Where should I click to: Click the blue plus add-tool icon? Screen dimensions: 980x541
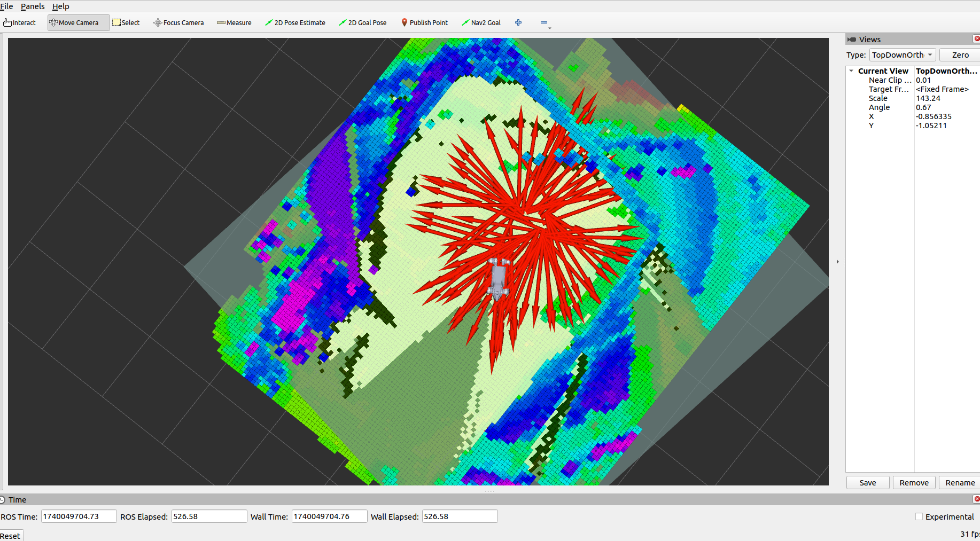[518, 22]
